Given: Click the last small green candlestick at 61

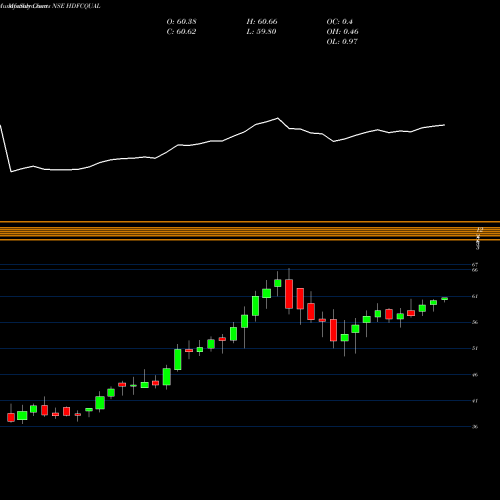Looking at the screenshot, I should coord(444,299).
